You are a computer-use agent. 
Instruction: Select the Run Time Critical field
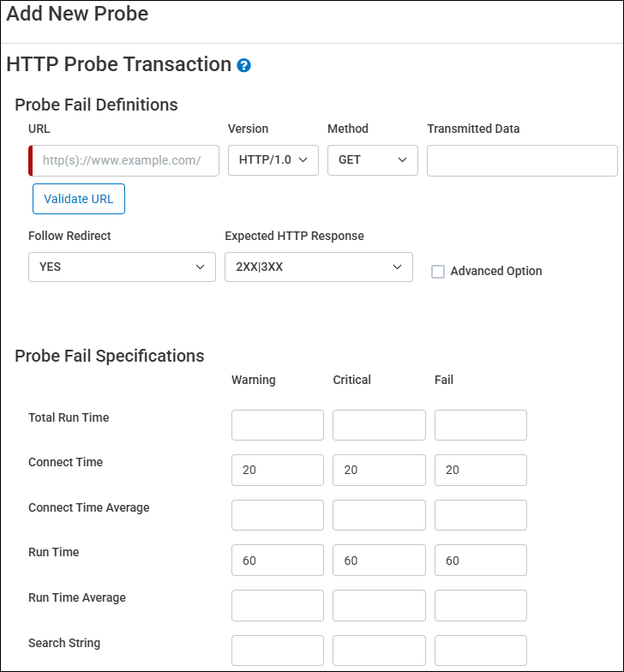pos(379,561)
